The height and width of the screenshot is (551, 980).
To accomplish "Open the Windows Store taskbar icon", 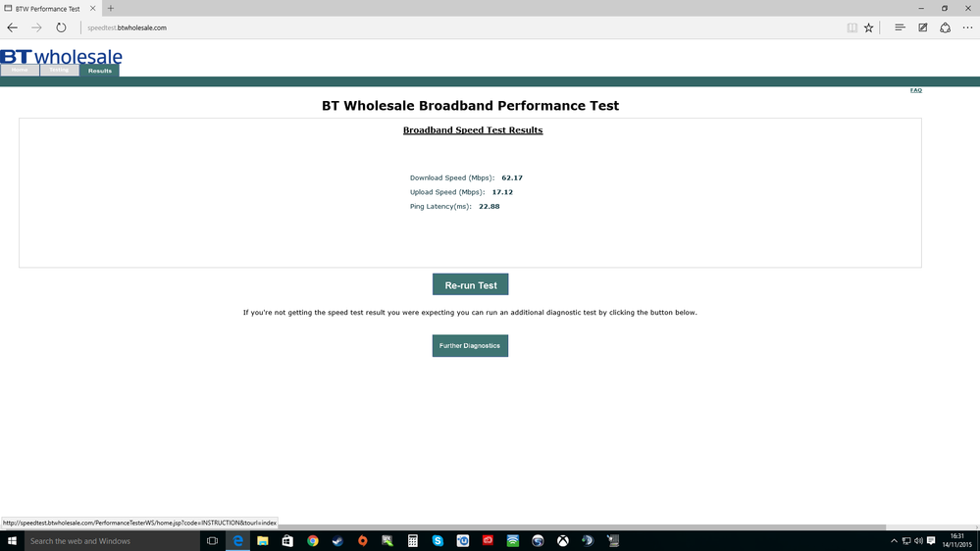I will pyautogui.click(x=287, y=541).
